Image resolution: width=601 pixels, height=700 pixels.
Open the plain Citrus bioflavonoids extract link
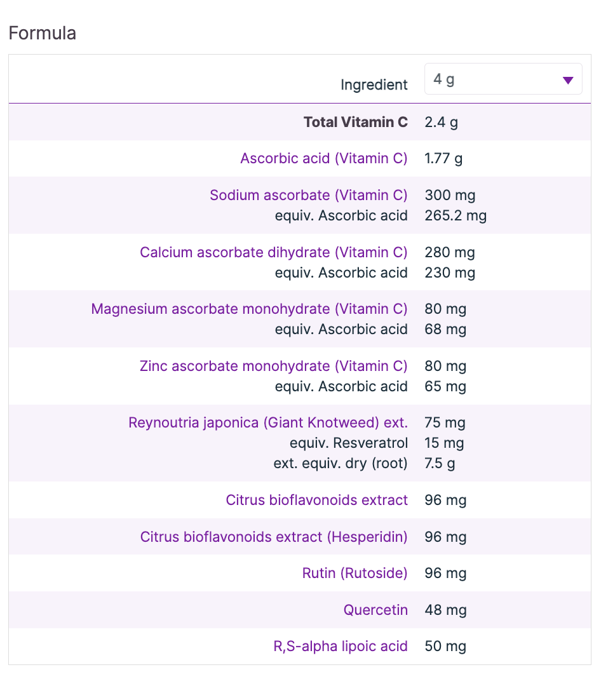click(317, 500)
